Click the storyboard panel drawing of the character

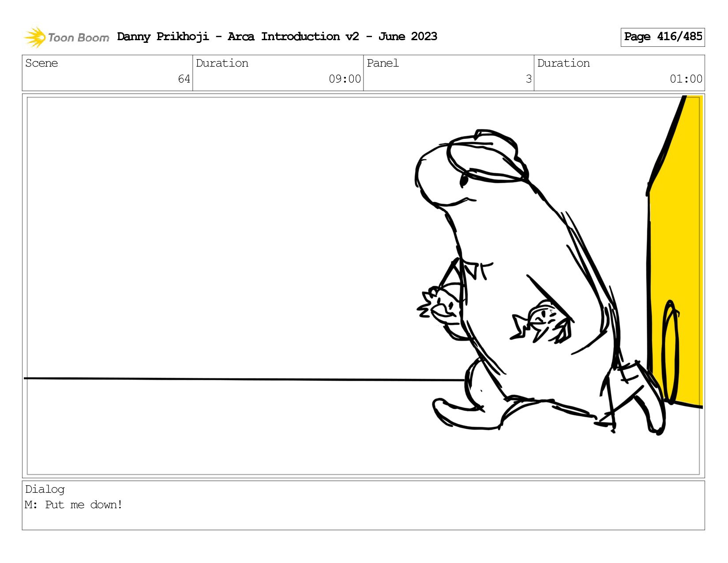363,286
